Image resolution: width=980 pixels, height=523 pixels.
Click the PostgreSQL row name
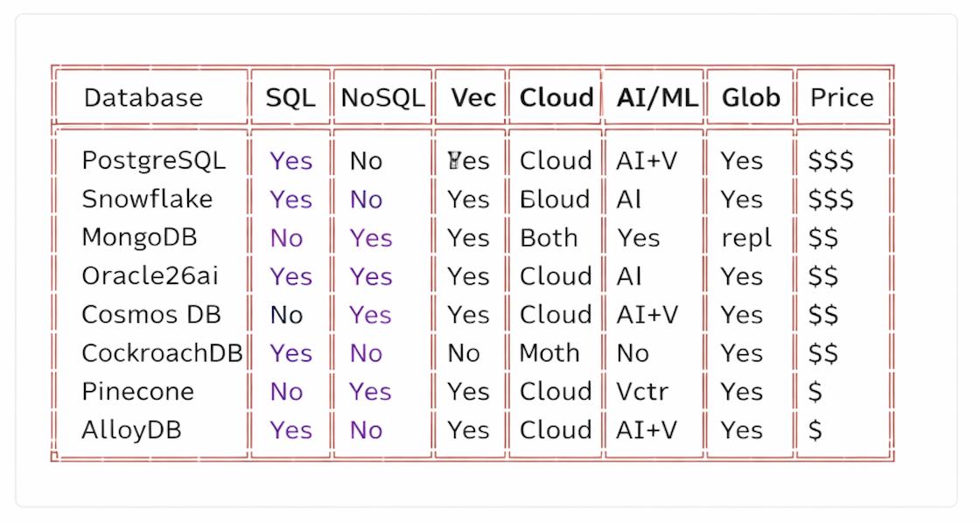pos(153,161)
